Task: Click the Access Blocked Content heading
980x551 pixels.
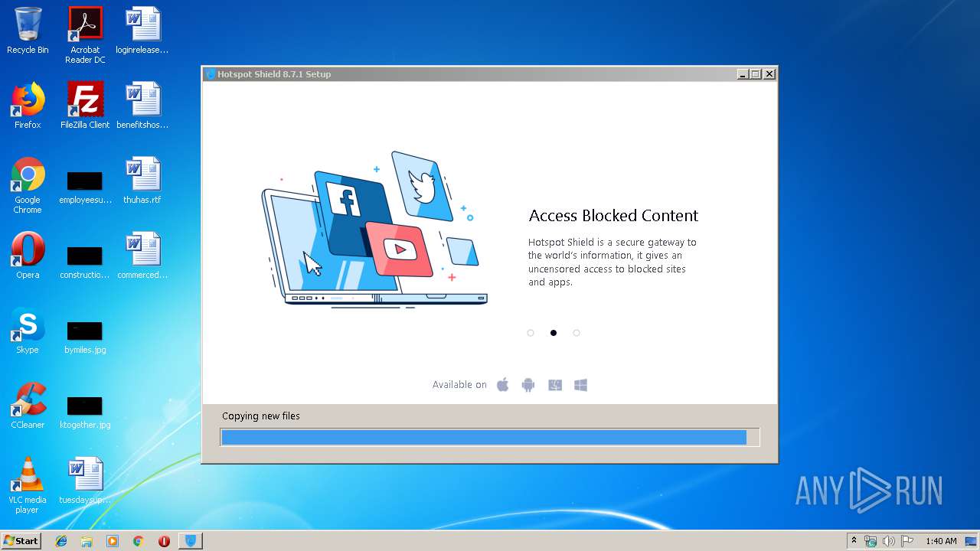Action: [x=613, y=216]
